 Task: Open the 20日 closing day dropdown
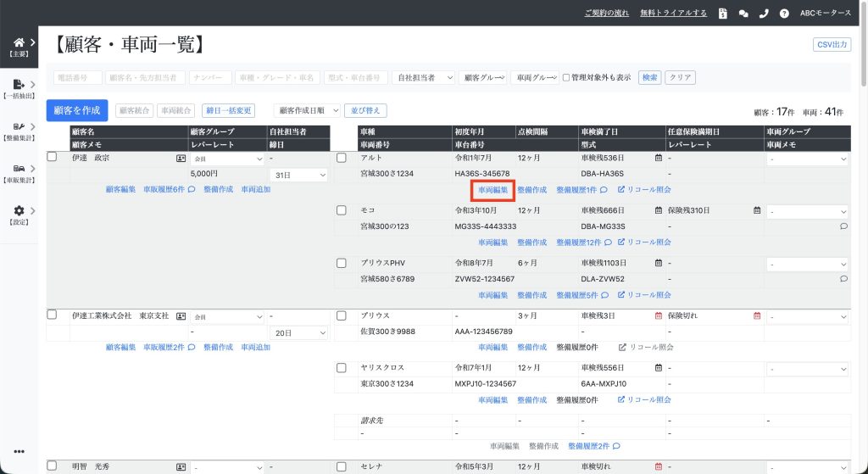(298, 332)
